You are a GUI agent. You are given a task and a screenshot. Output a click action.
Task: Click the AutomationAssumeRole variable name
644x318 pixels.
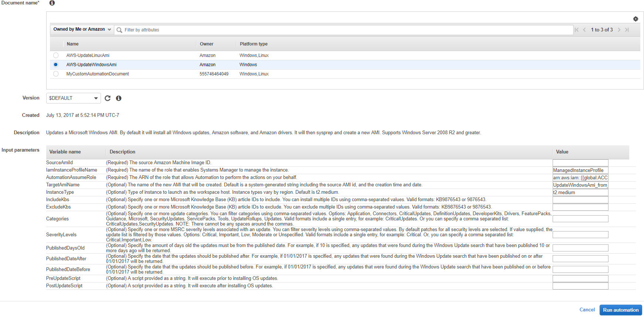pyautogui.click(x=71, y=177)
